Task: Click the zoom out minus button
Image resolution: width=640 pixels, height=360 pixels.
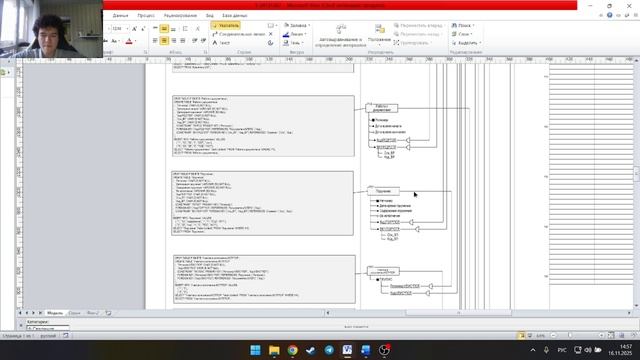Action: (x=553, y=336)
